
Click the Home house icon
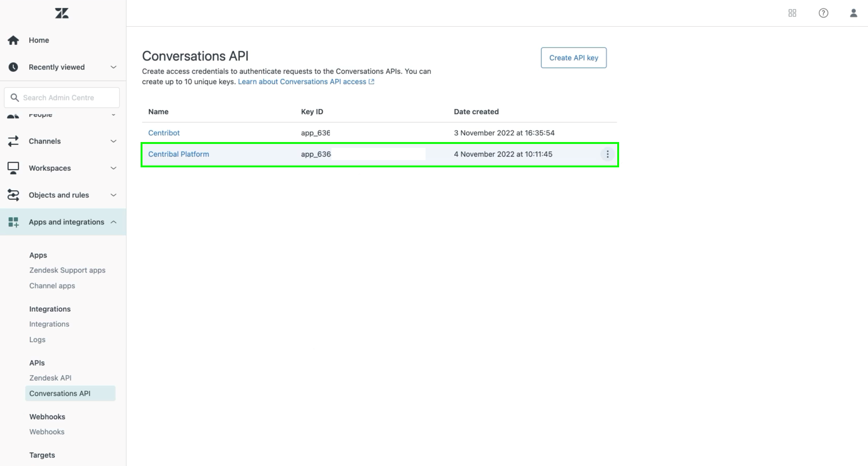[x=13, y=40]
